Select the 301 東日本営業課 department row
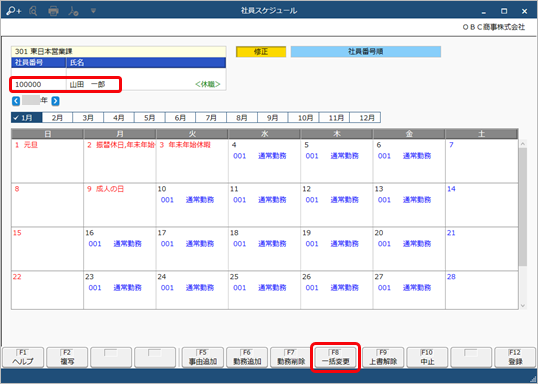The image size is (538, 384). [119, 51]
